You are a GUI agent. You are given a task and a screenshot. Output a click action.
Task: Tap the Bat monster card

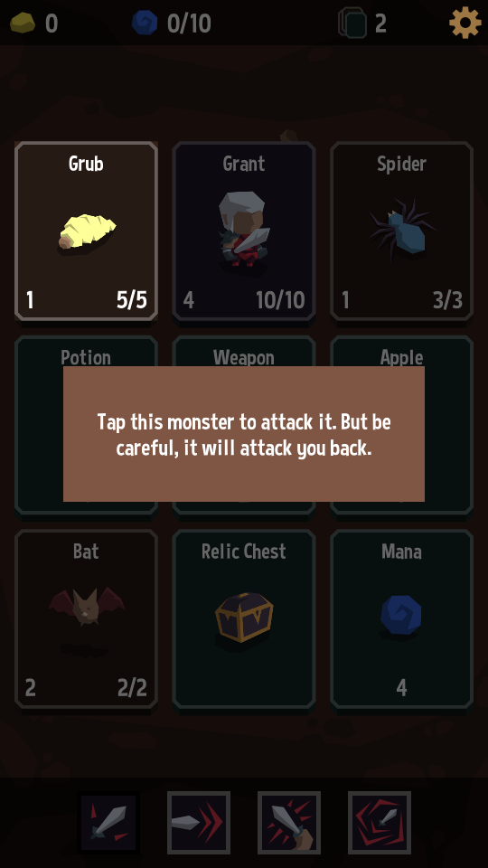(87, 618)
